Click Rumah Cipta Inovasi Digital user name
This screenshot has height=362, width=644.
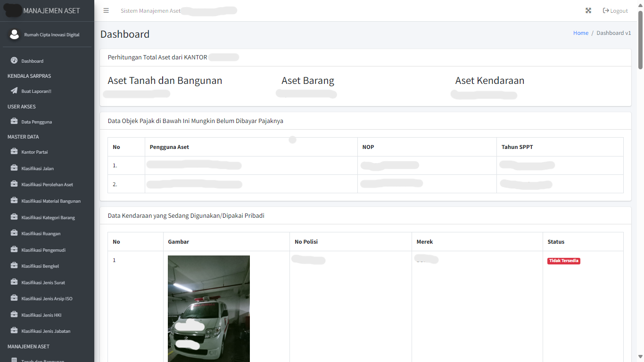click(52, 34)
